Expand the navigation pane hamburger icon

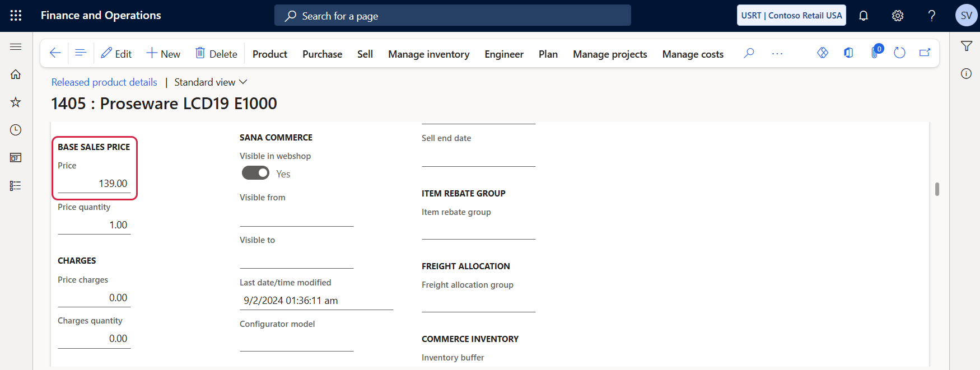pyautogui.click(x=16, y=46)
